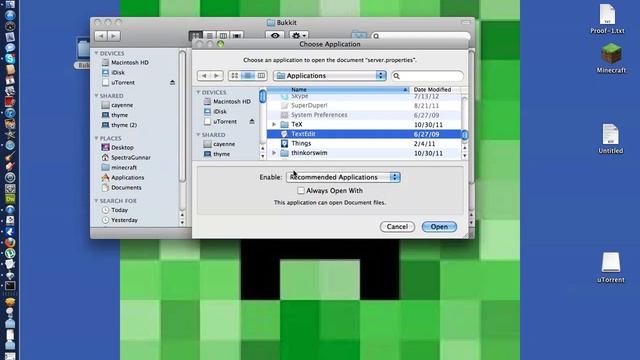Image resolution: width=640 pixels, height=360 pixels.
Task: Select cayenne in dialog sidebar
Action: click(219, 144)
